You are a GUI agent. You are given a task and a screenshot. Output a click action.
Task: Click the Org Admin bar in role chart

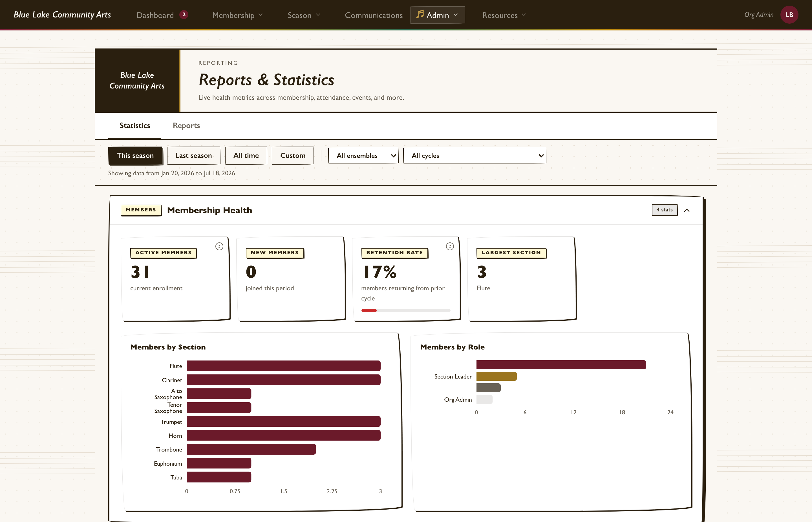[484, 400]
